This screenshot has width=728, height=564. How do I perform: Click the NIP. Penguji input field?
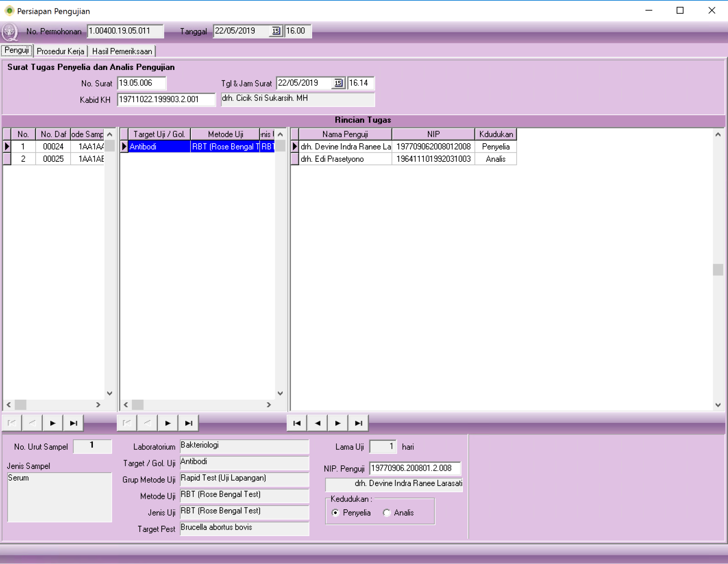pos(414,468)
